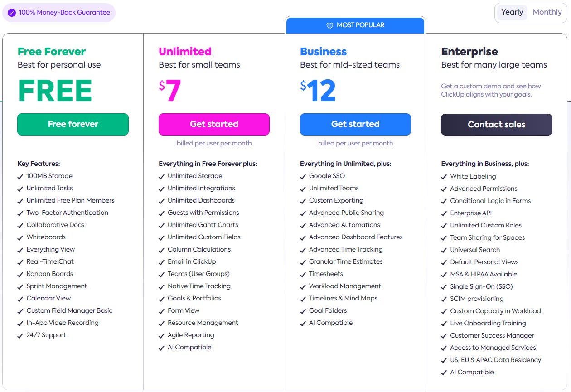Click the Free forever button

pyautogui.click(x=73, y=124)
